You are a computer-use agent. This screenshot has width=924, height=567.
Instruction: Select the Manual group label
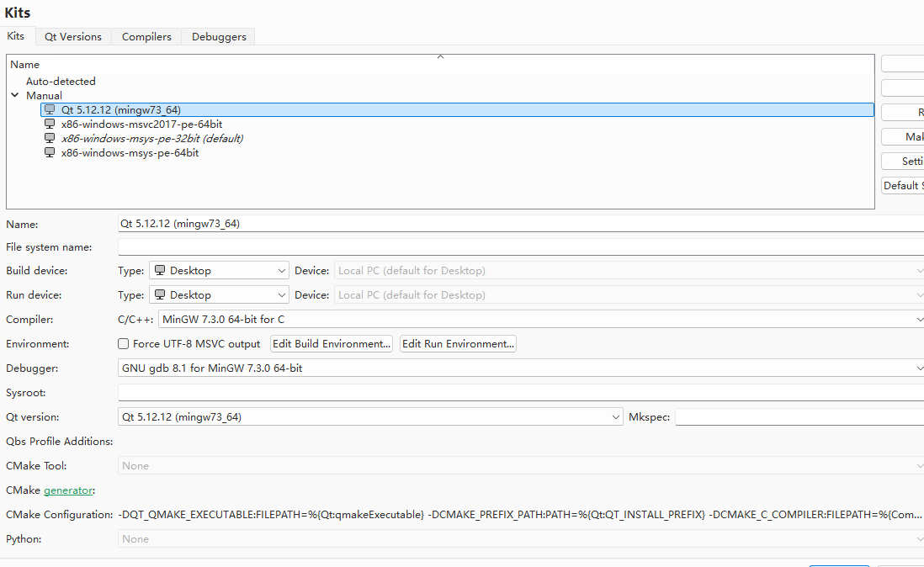pyautogui.click(x=45, y=95)
